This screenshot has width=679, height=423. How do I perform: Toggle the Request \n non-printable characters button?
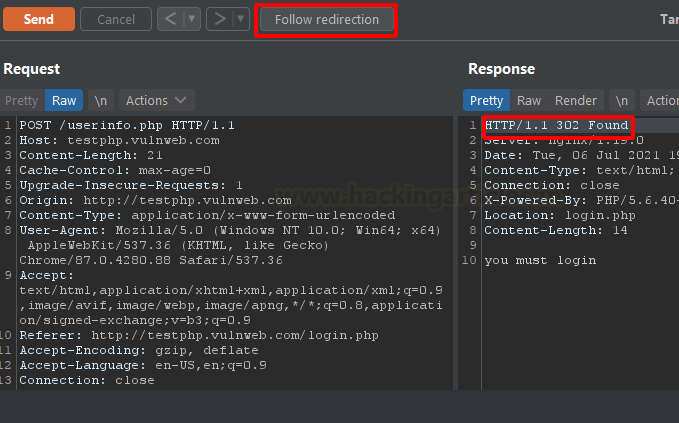100,100
